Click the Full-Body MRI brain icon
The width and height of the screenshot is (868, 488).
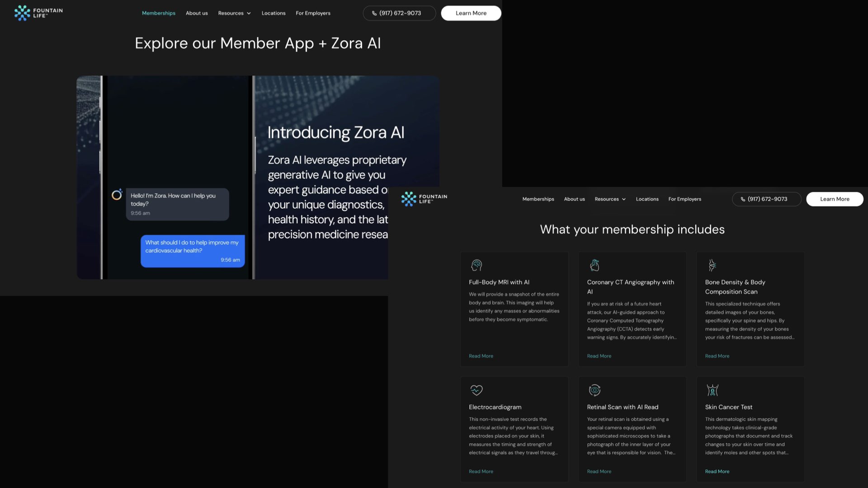pyautogui.click(x=476, y=265)
